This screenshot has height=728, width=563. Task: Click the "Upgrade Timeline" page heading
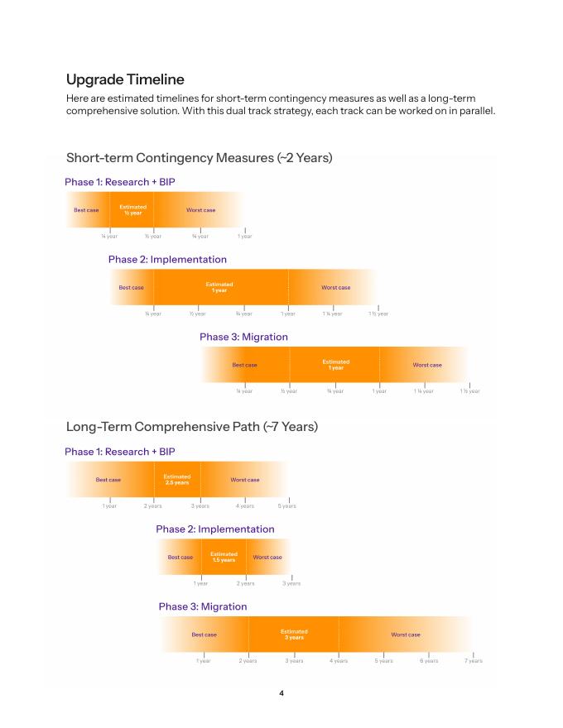pyautogui.click(x=125, y=79)
